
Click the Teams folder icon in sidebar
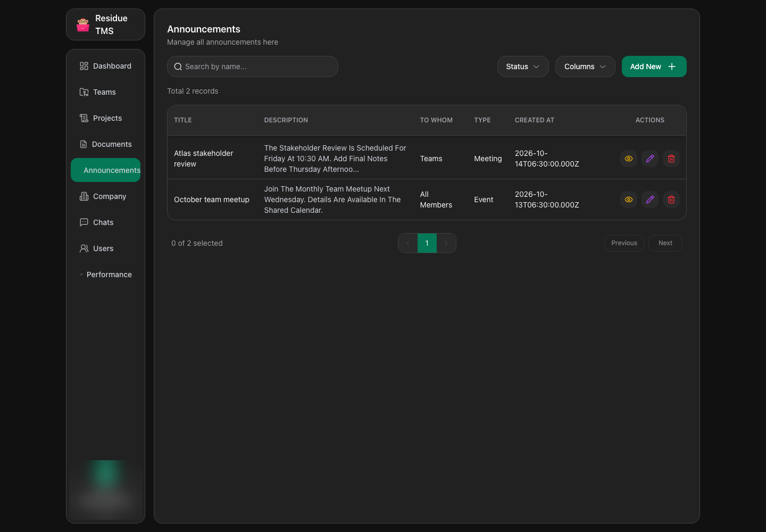[x=84, y=92]
